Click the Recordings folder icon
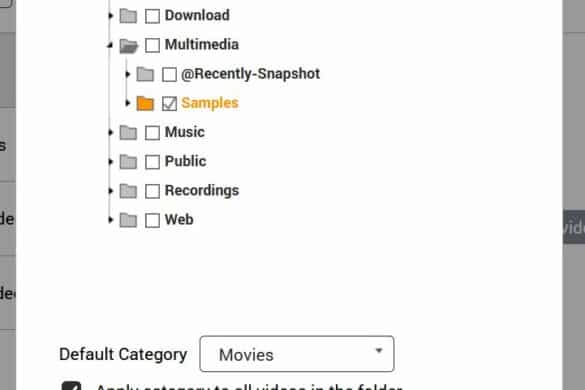This screenshot has width=585, height=390. [128, 191]
